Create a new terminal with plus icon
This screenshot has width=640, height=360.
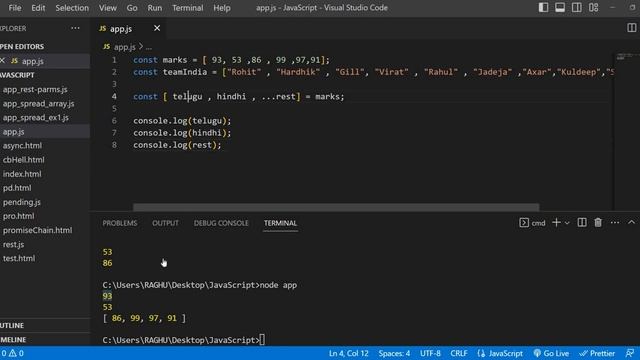tap(556, 222)
